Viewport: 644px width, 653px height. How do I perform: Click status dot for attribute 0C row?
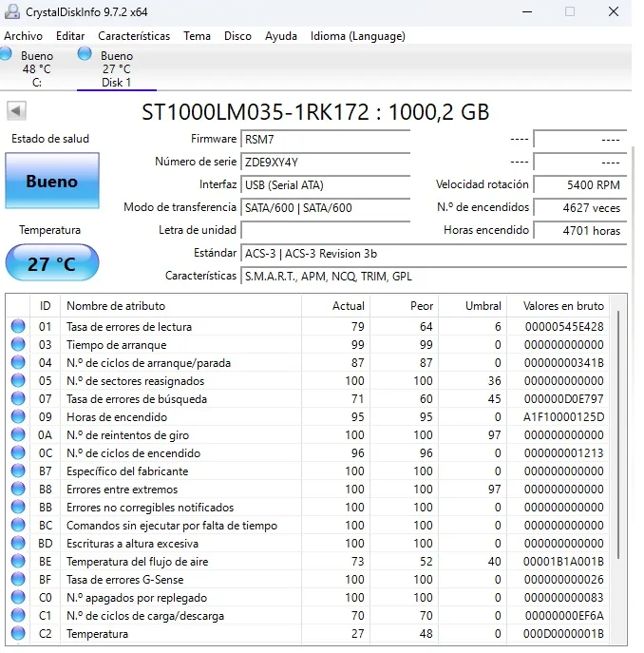point(18,452)
